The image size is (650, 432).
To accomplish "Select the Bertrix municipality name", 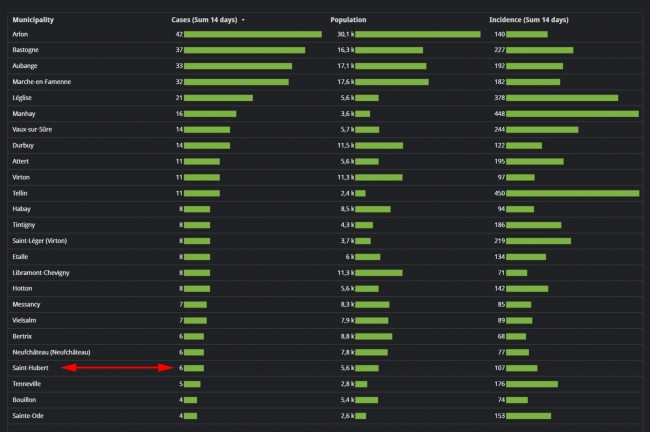I will (22, 336).
